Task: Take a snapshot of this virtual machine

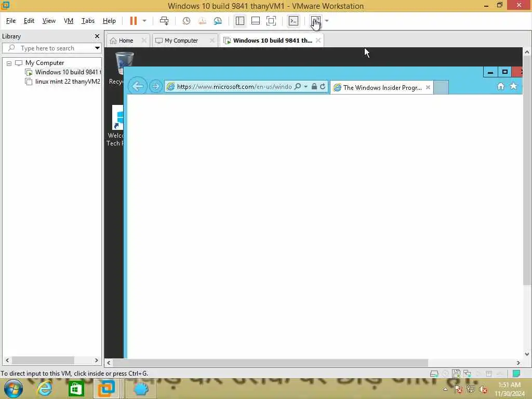Action: pos(187,21)
